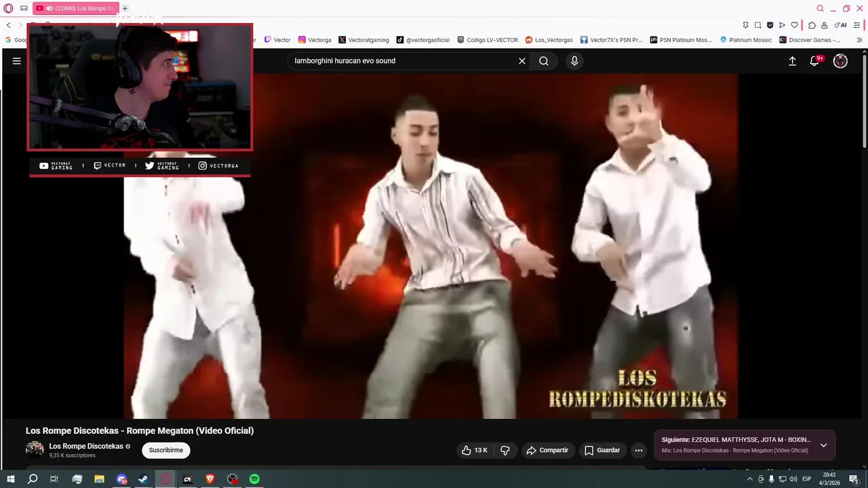
Task: Expand the Siguiente mix playlist chevron
Action: tap(823, 445)
